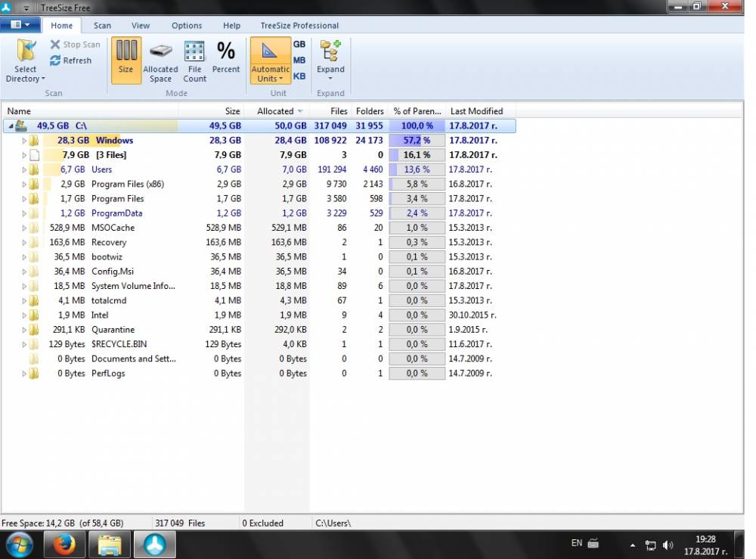This screenshot has height=559, width=756.
Task: Open the application file menu button
Action: [20, 25]
